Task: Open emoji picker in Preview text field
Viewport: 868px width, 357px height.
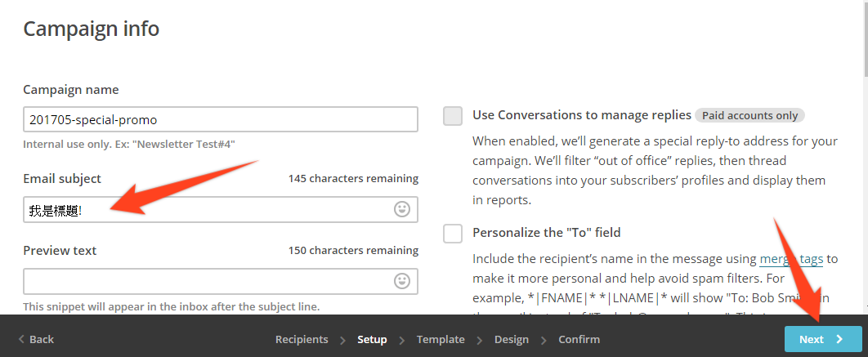Action: pos(402,281)
